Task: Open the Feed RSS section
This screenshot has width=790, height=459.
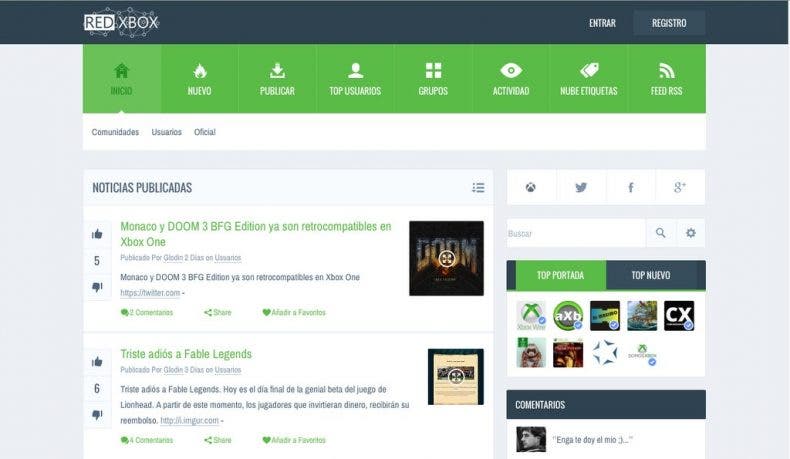Action: click(x=667, y=79)
